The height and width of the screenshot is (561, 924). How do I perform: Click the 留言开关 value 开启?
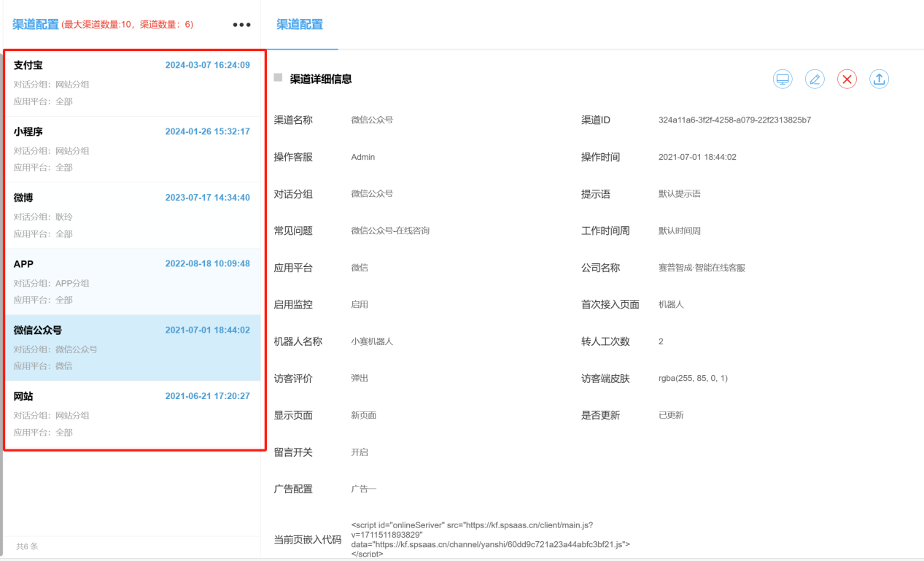(360, 452)
